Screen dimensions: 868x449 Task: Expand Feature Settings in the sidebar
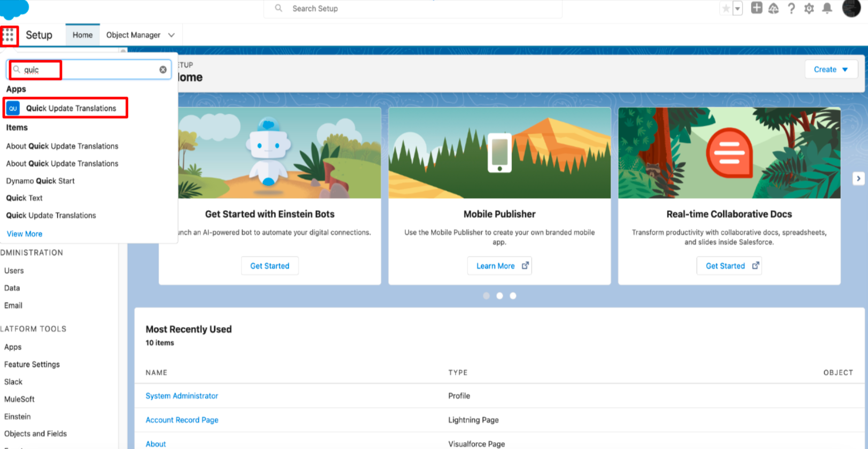pyautogui.click(x=32, y=364)
